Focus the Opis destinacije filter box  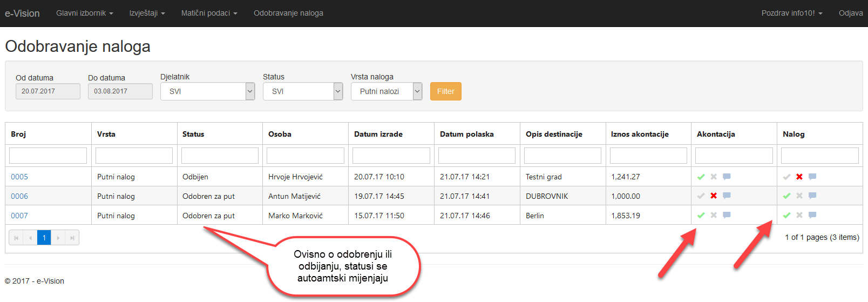click(562, 156)
